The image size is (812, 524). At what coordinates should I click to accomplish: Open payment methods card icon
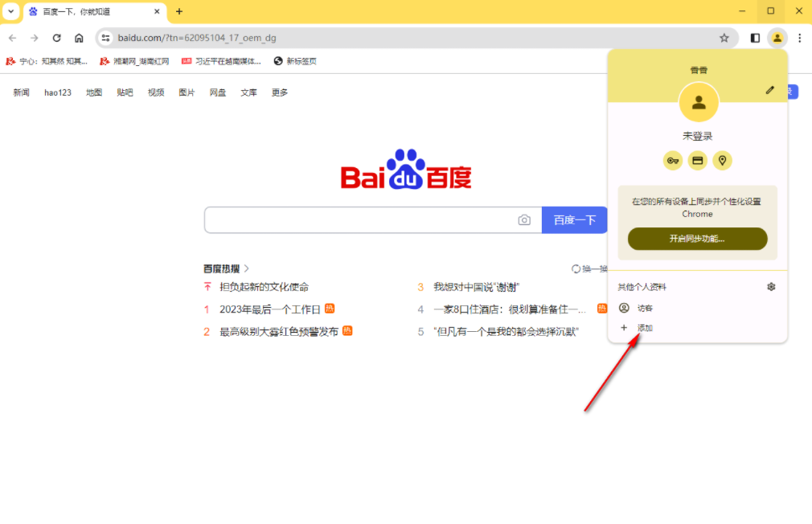pos(698,161)
